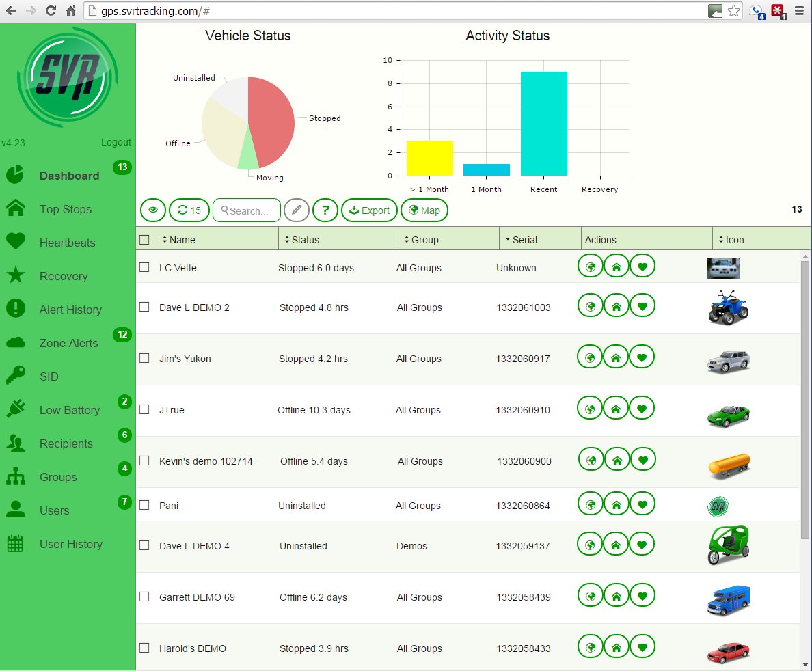Click globe icon for Garrett DEMO 69
The height and width of the screenshot is (671, 812).
pyautogui.click(x=591, y=596)
